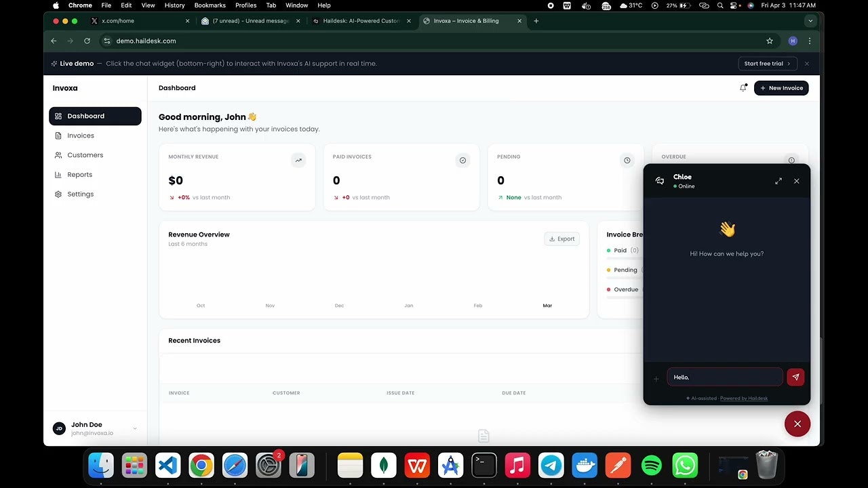Image resolution: width=868 pixels, height=488 pixels.
Task: Open WhatsApp from the dock
Action: point(685,466)
